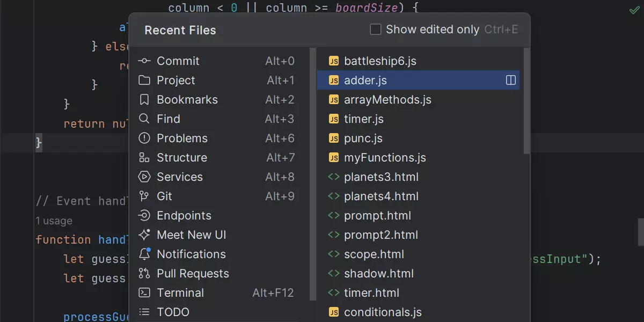644x322 pixels.
Task: Open battleship6.js from recent files
Action: coord(380,61)
